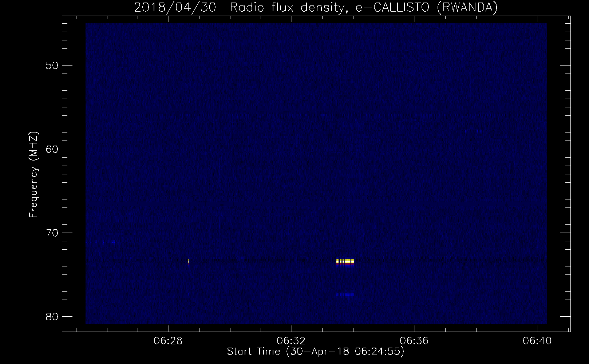Click the 06:32 time tick label
This screenshot has width=589, height=364.
tap(291, 341)
